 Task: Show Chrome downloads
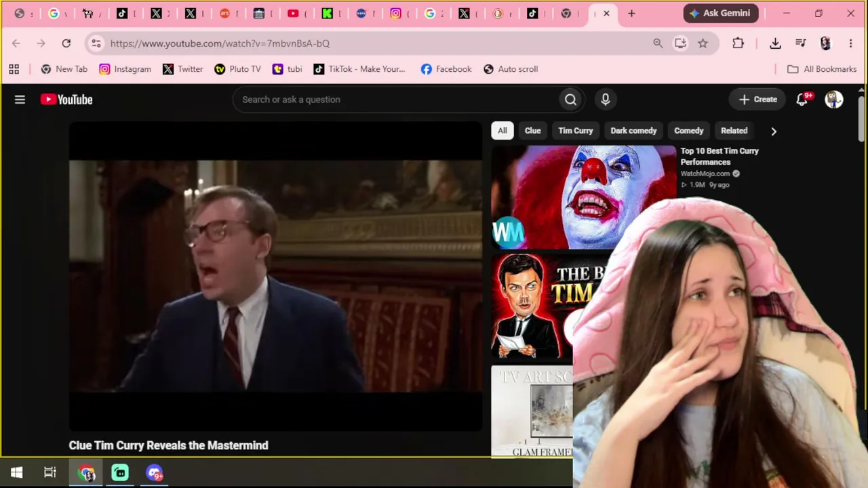point(775,43)
